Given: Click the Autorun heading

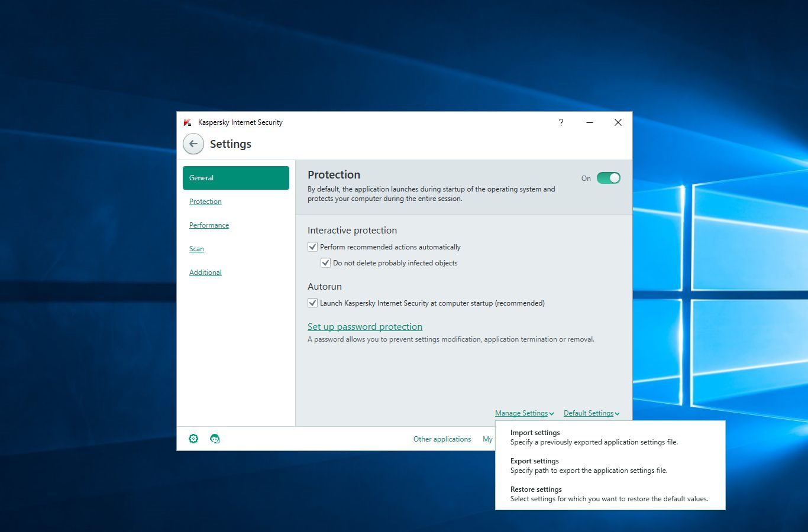Looking at the screenshot, I should [x=325, y=287].
